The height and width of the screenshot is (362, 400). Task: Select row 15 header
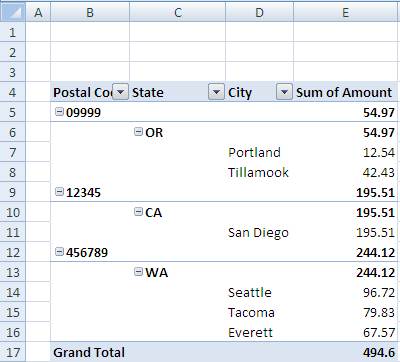coord(13,312)
